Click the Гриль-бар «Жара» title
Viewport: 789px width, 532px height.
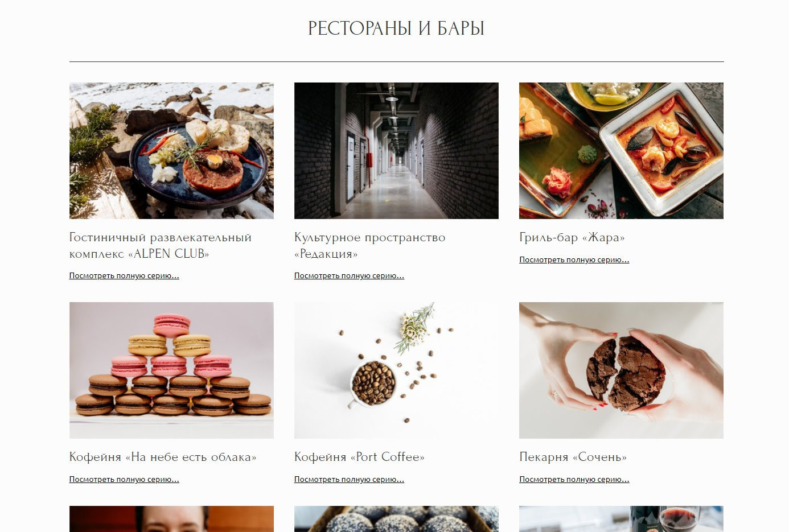tap(572, 238)
